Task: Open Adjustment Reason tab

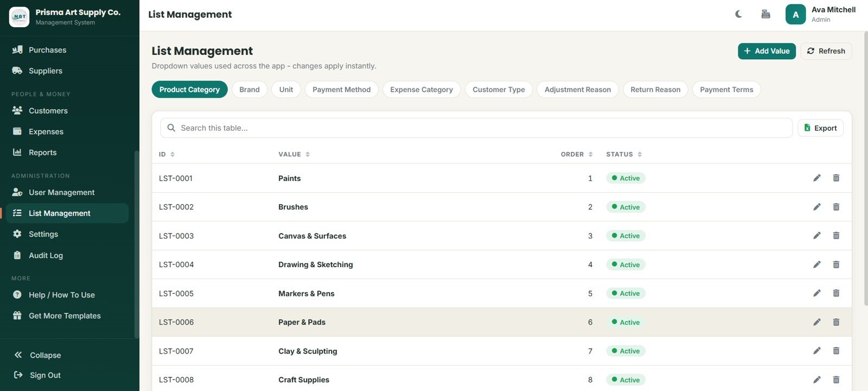Action: [x=578, y=90]
